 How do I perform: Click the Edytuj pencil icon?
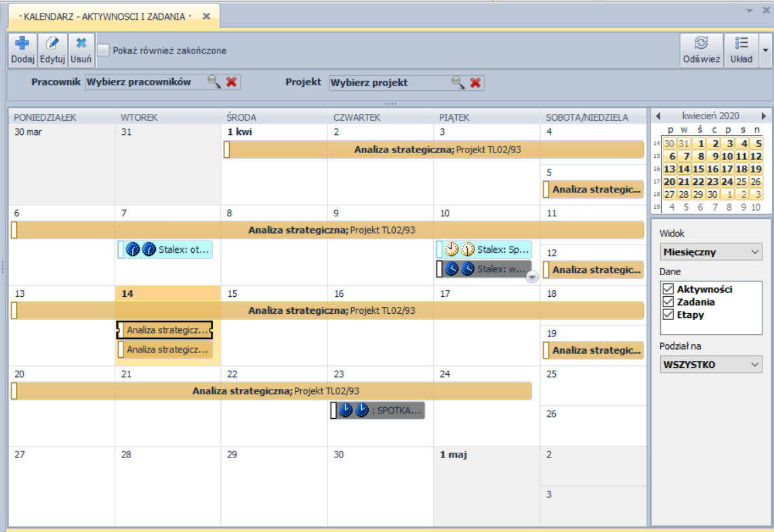pos(52,44)
